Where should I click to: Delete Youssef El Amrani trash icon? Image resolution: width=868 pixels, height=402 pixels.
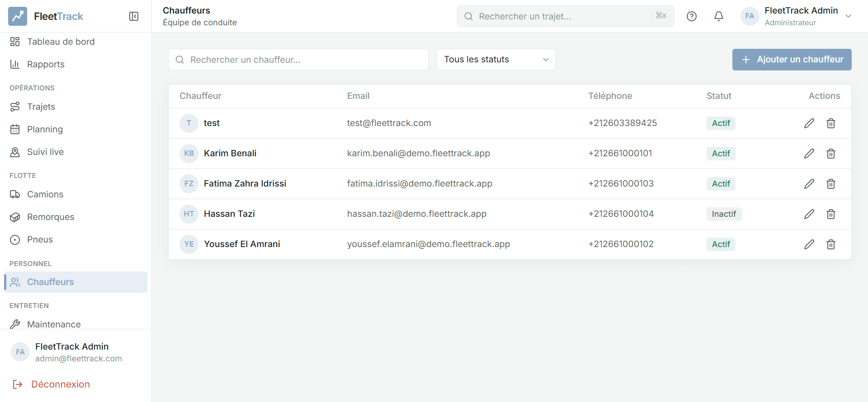(831, 244)
